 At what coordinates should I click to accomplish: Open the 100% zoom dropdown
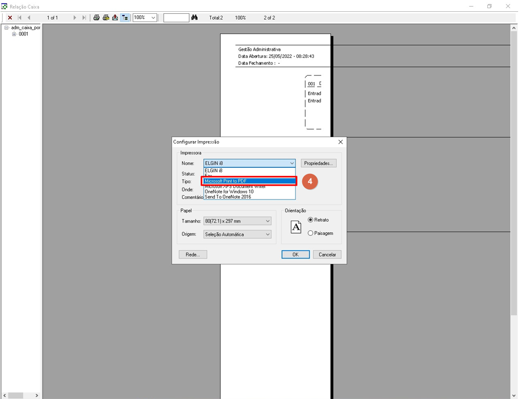[x=153, y=17]
